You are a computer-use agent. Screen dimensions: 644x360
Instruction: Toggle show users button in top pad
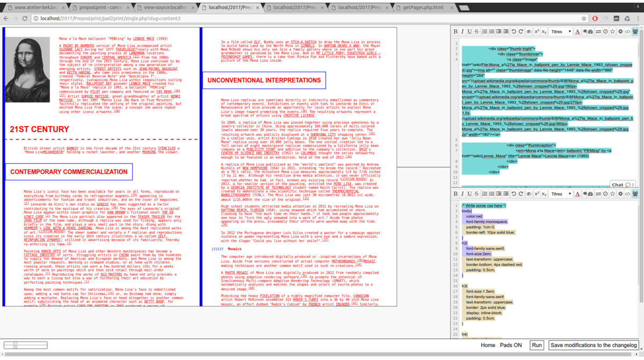pyautogui.click(x=636, y=32)
